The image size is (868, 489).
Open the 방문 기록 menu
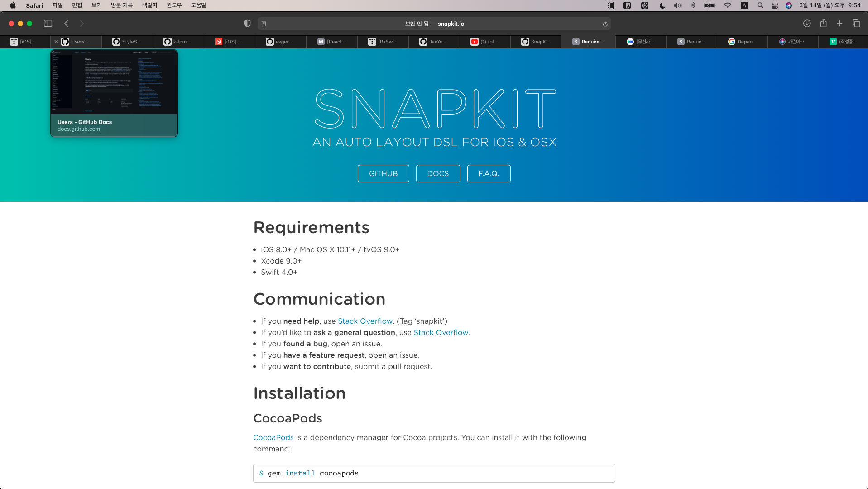click(x=120, y=5)
